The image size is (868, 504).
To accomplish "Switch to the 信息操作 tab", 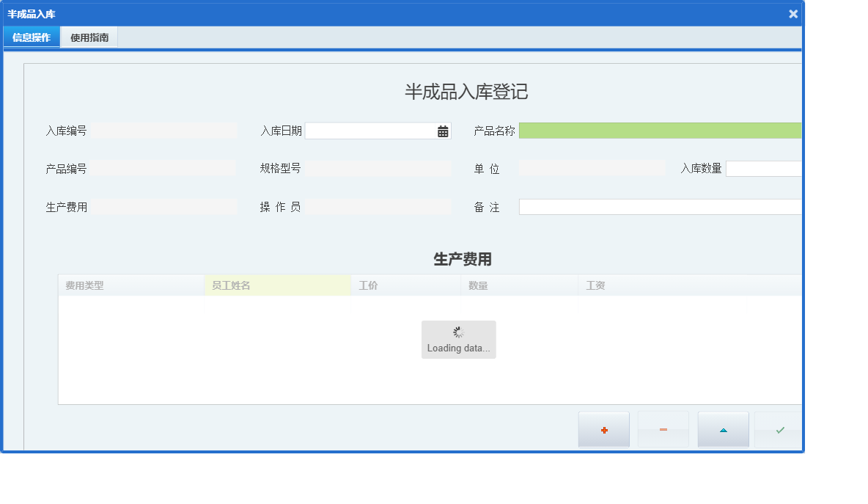I will pos(31,37).
